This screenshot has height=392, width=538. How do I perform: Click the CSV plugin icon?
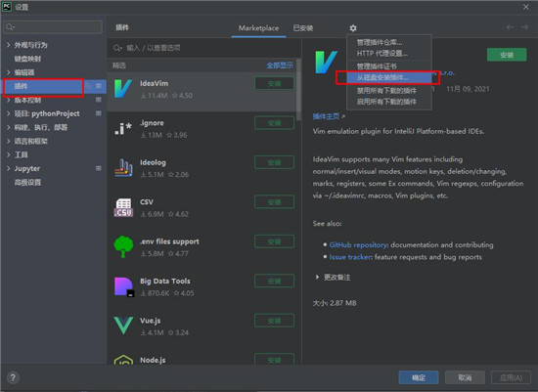(x=123, y=207)
